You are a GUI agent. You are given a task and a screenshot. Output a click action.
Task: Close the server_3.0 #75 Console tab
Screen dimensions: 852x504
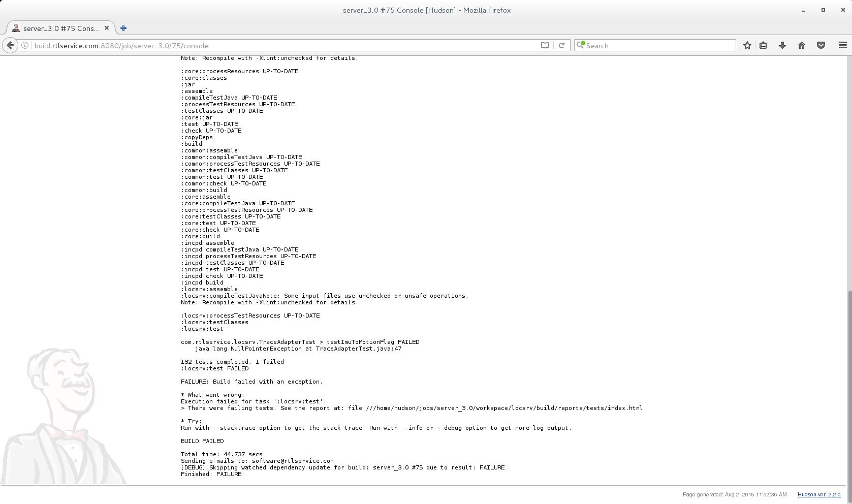click(107, 28)
